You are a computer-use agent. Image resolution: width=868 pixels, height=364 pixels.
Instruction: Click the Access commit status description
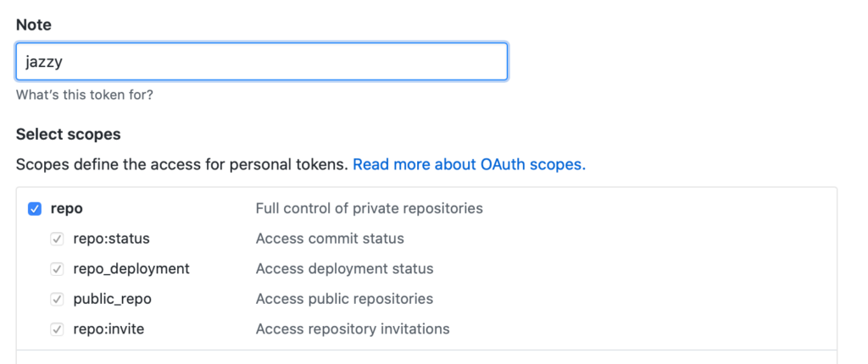pos(330,239)
